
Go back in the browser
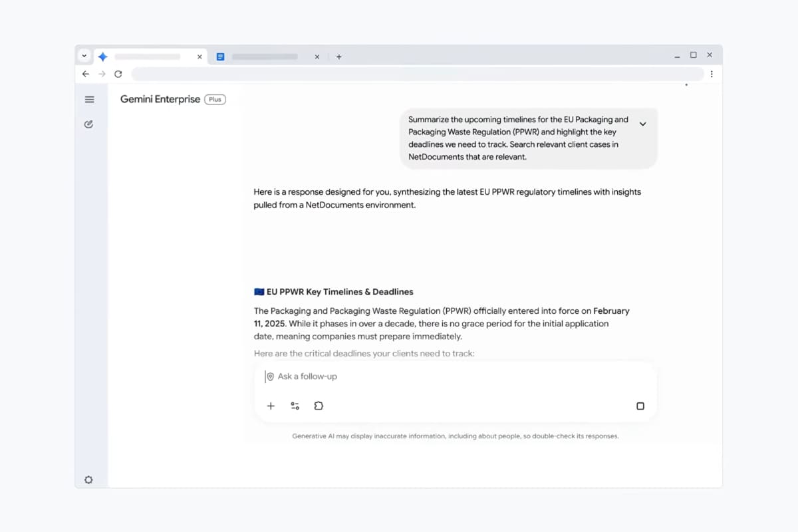tap(86, 74)
